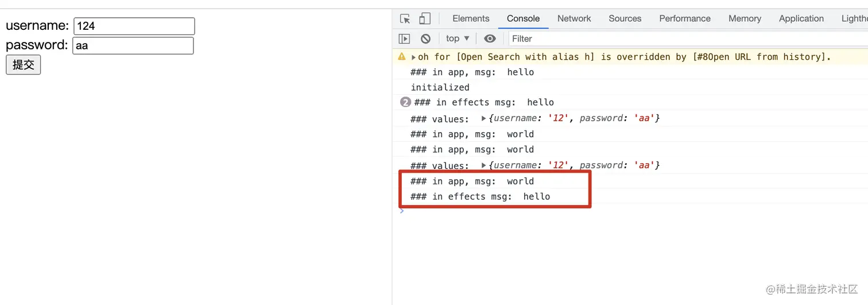
Task: Focus the username input field
Action: [134, 26]
